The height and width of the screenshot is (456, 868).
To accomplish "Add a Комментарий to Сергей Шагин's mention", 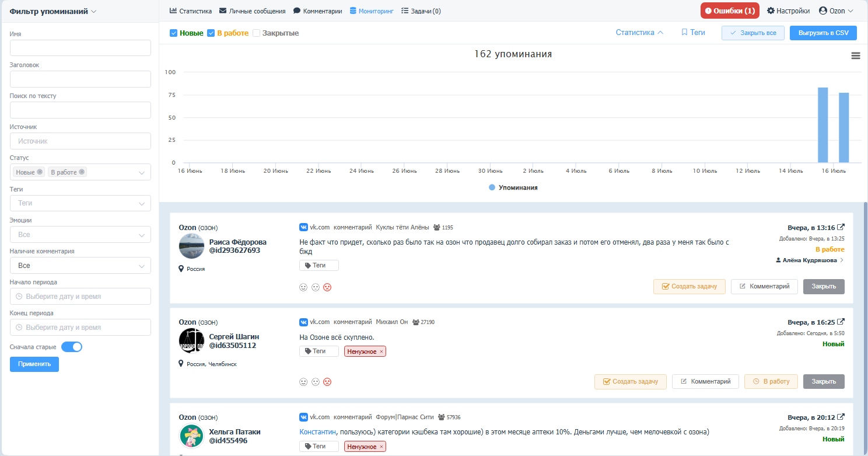I will tap(705, 381).
